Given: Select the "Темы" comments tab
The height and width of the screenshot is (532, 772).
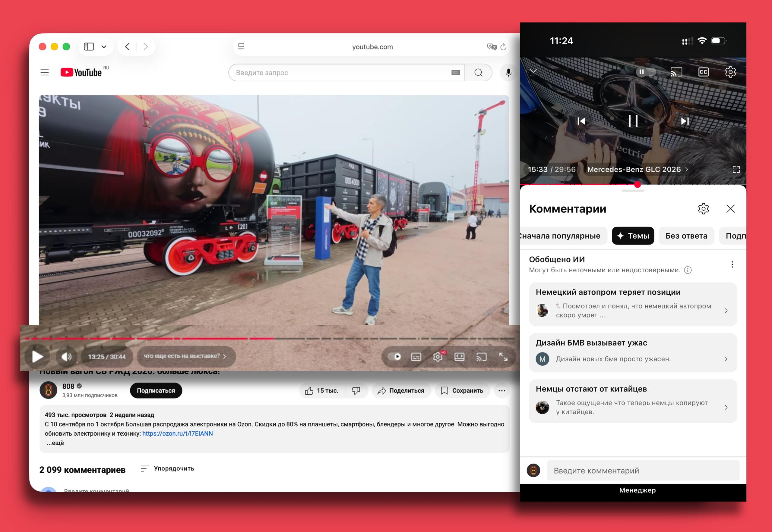Looking at the screenshot, I should [633, 236].
